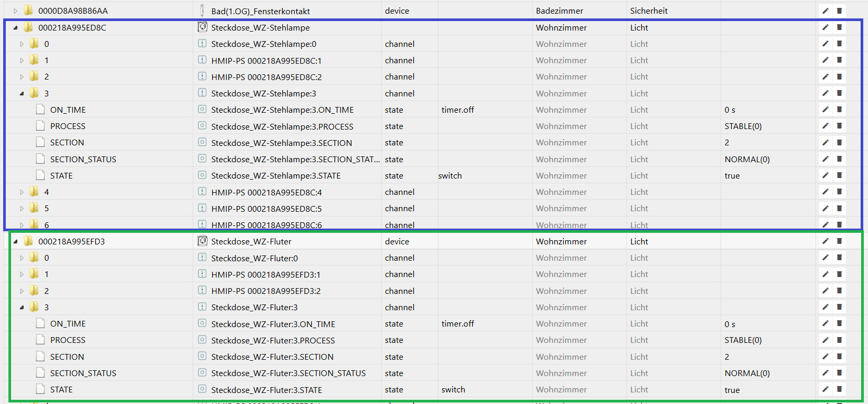Click the name Steckdose_WZ-Fluter:3.SECTION_STATUS
The image size is (868, 404).
[288, 373]
